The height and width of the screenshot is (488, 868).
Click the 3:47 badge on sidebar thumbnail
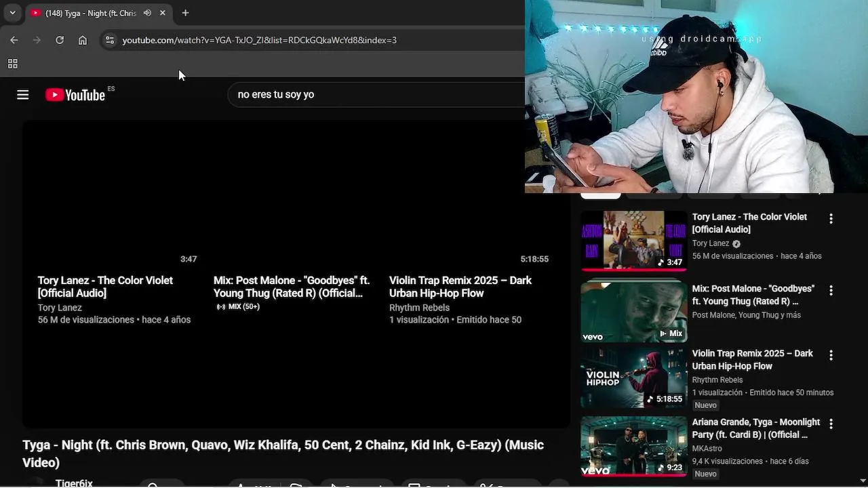[x=670, y=262]
